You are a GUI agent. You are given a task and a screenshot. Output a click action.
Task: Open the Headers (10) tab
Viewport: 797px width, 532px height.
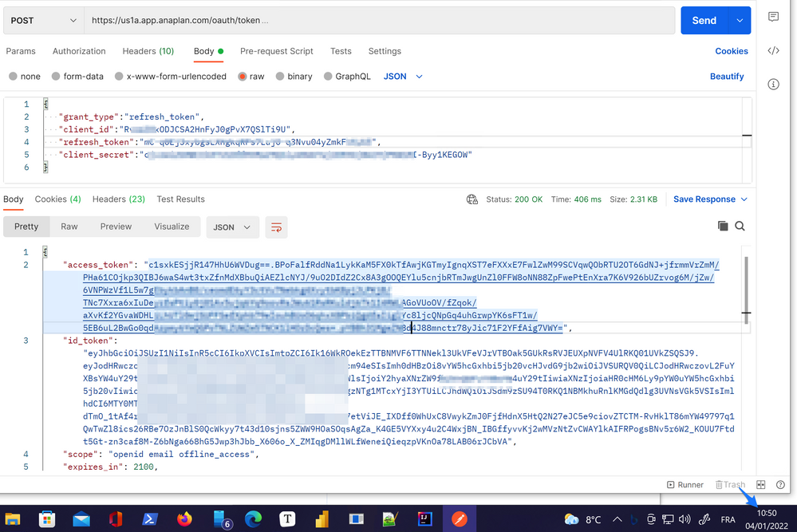(x=148, y=51)
